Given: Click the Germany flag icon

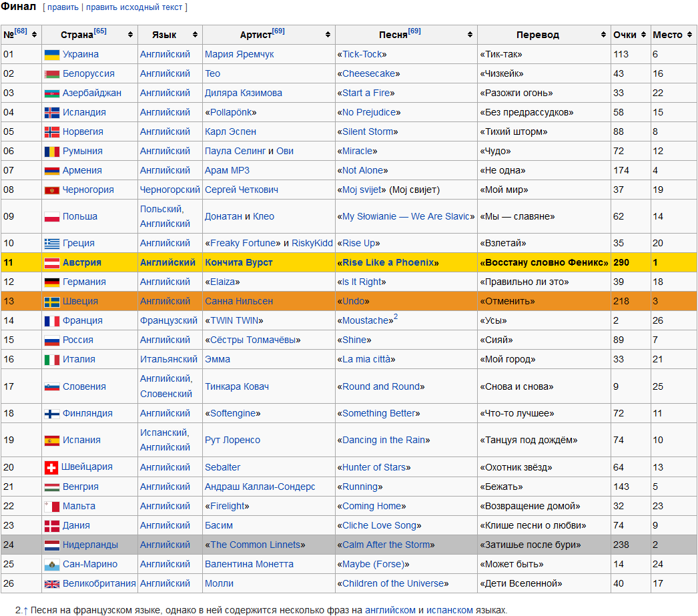Looking at the screenshot, I should tap(52, 282).
